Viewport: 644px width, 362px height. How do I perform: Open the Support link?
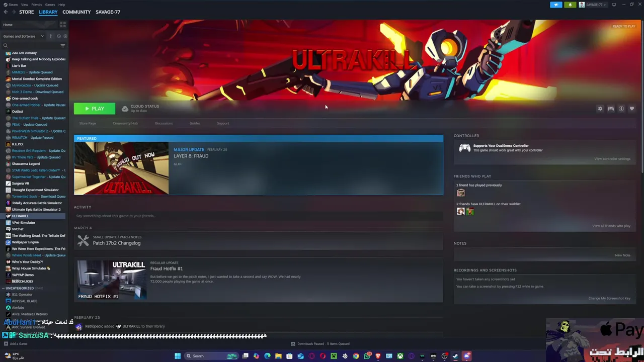click(x=223, y=123)
